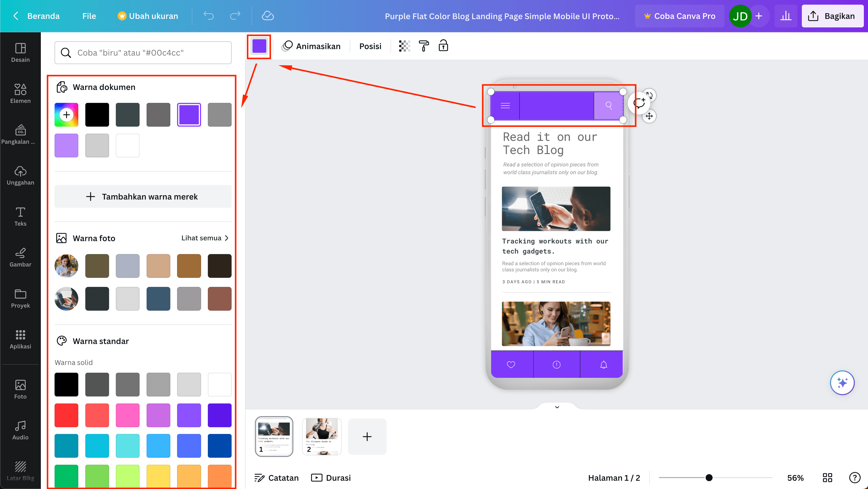
Task: Collapse the page thumbnails panel chevron
Action: pos(557,407)
